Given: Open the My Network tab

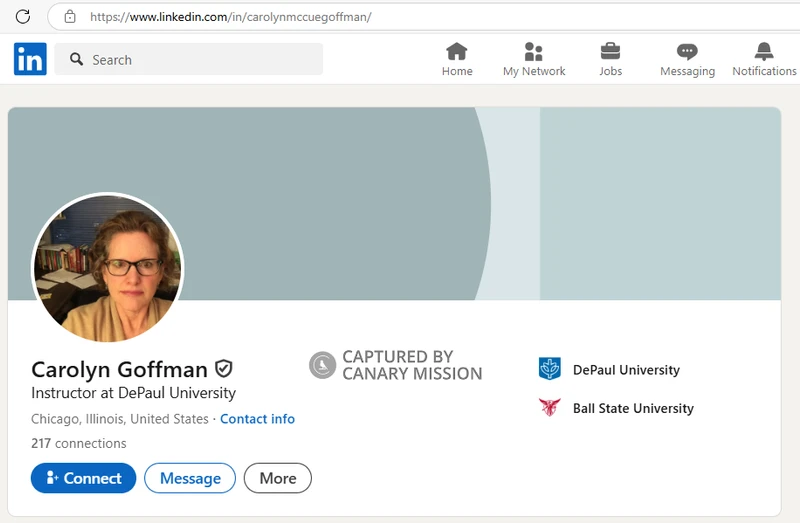Looking at the screenshot, I should (534, 60).
